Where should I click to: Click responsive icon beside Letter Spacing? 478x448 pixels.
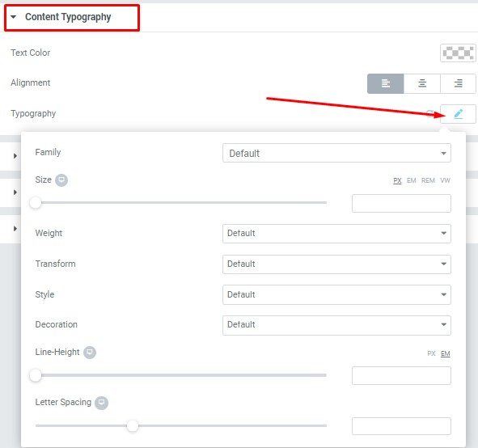pos(101,403)
